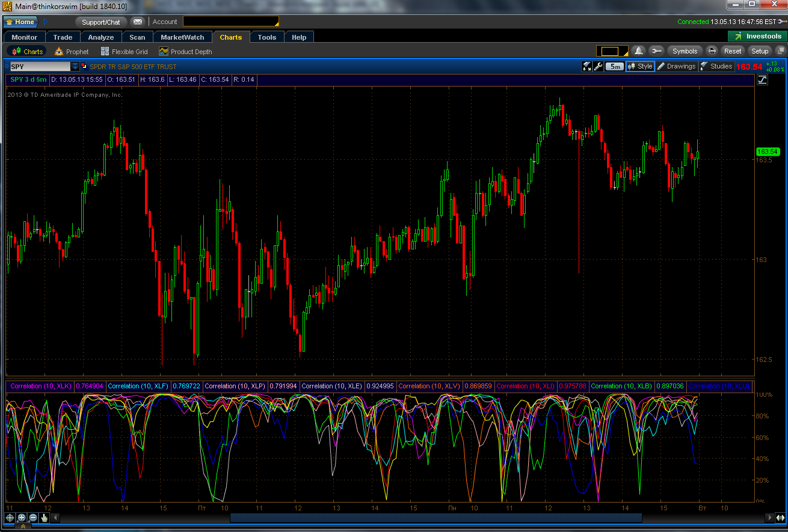This screenshot has height=532, width=788.
Task: Click the Home button
Action: coord(21,22)
